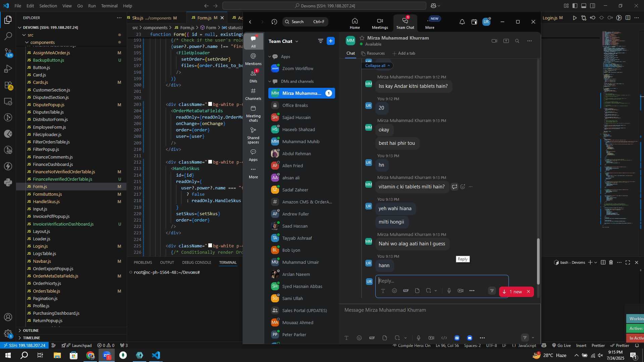644x362 pixels.
Task: Click the Reply text box
Action: click(442, 281)
